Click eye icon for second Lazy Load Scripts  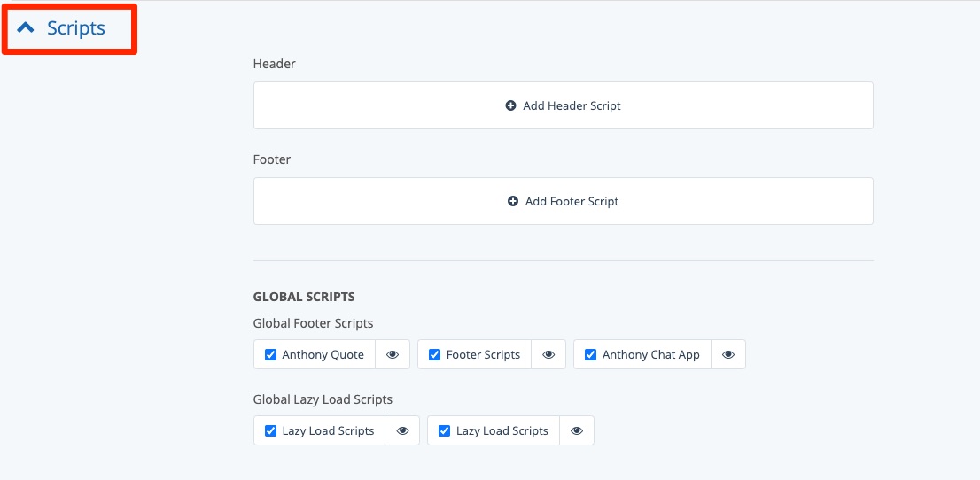(x=577, y=430)
